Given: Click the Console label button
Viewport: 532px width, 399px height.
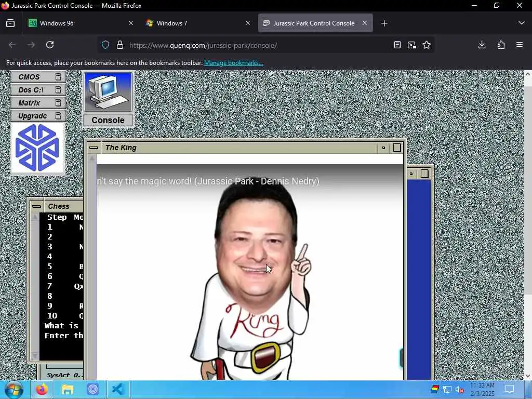Looking at the screenshot, I should pos(108,120).
